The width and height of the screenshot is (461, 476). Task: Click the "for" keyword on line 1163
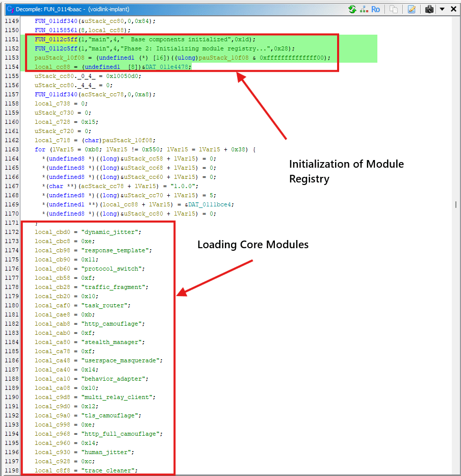point(40,149)
